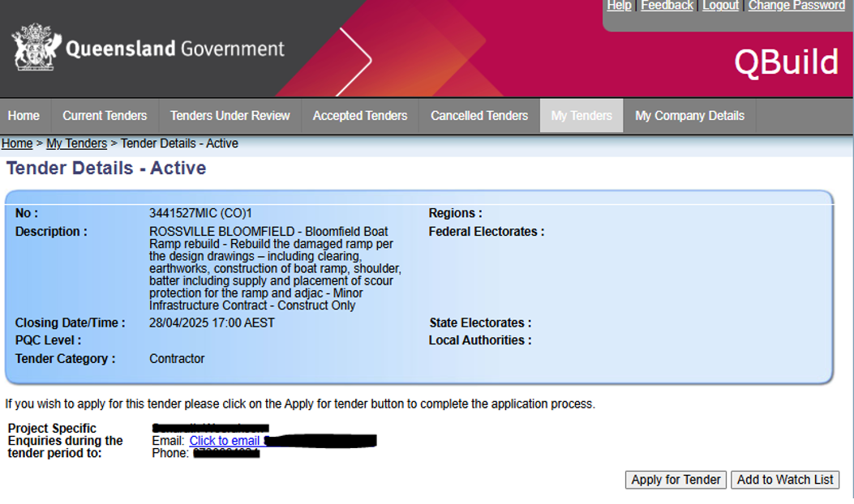Open My Company Details menu item
Image resolution: width=854 pixels, height=504 pixels.
689,116
